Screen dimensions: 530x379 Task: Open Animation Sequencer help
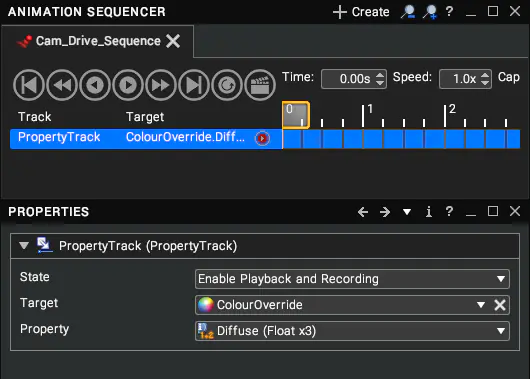449,11
